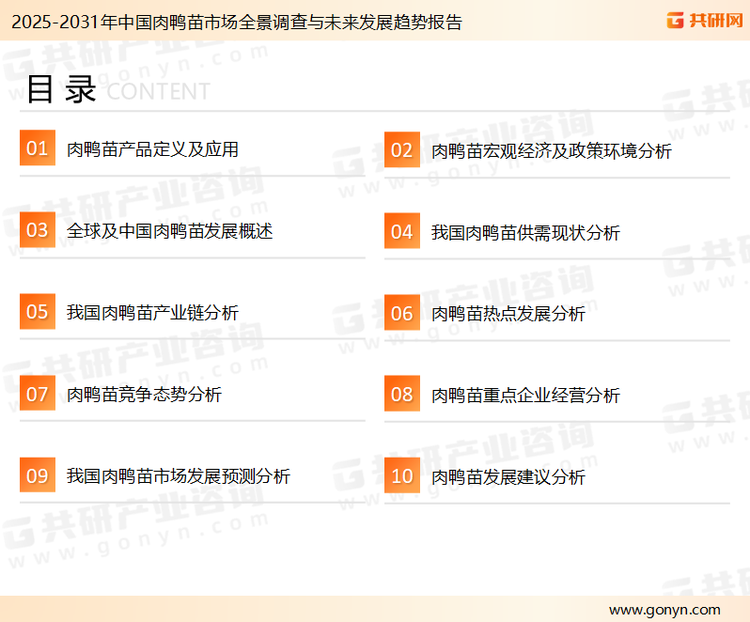This screenshot has width=750, height=622.
Task: Select the orange 02 number badge
Action: (402, 150)
